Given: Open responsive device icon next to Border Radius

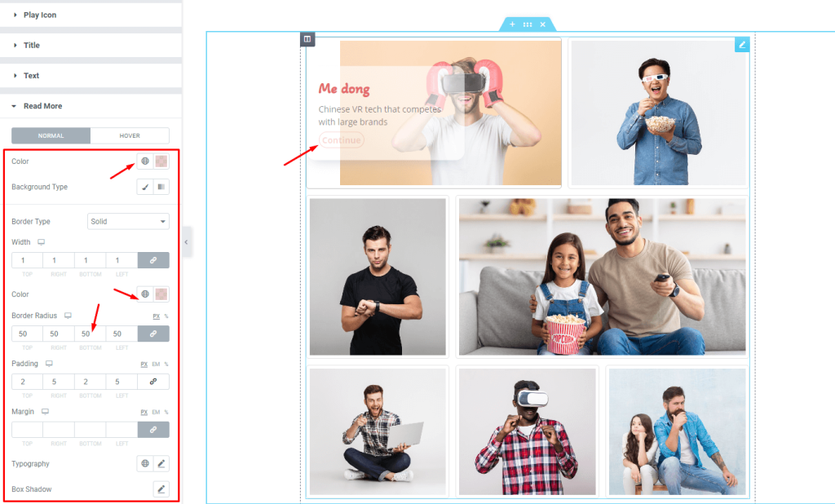Looking at the screenshot, I should coord(68,316).
